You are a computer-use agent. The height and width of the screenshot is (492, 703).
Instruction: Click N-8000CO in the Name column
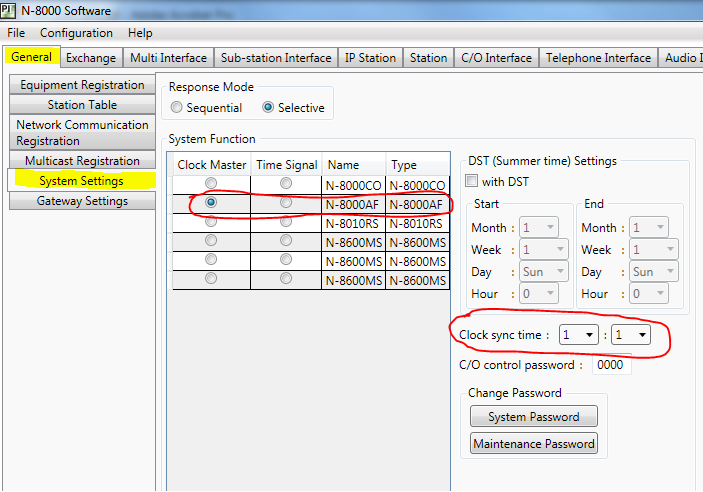point(353,185)
